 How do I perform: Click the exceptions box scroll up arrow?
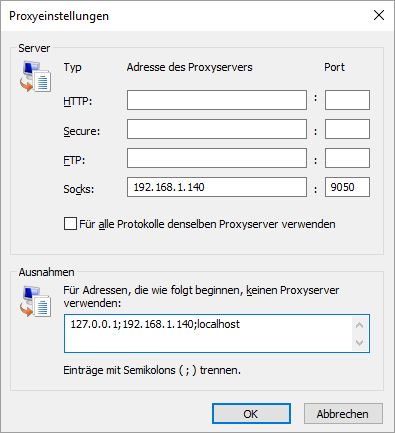(x=359, y=325)
